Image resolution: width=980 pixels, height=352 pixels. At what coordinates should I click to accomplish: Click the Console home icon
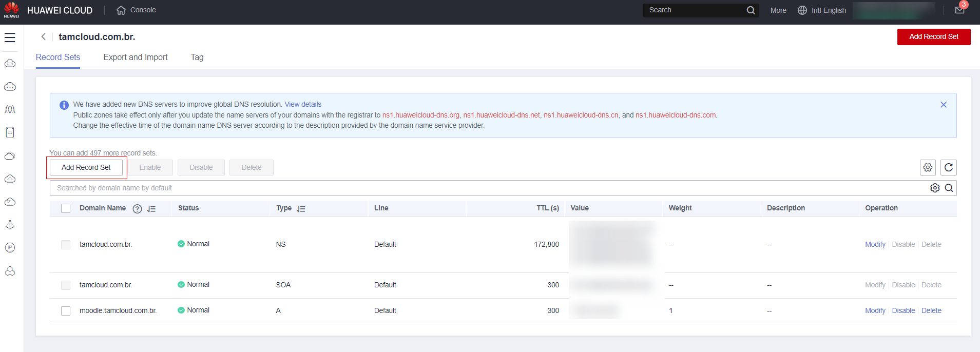121,10
